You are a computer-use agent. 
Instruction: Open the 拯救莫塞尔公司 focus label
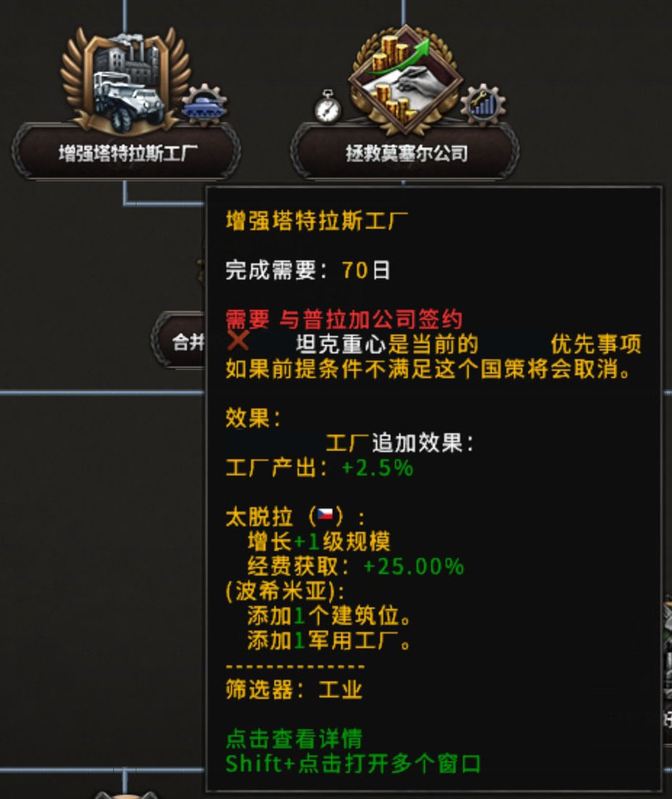406,153
